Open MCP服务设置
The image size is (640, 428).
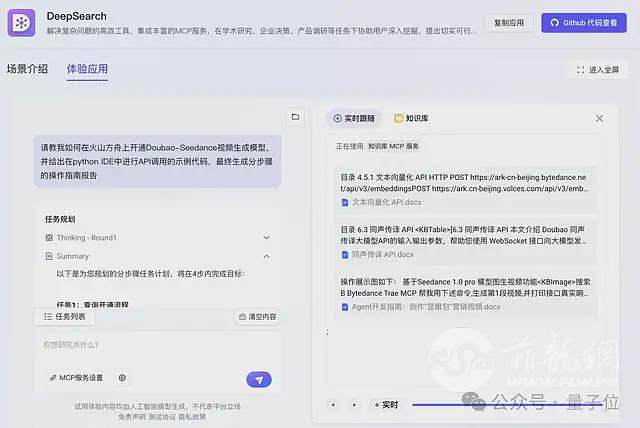tap(76, 378)
